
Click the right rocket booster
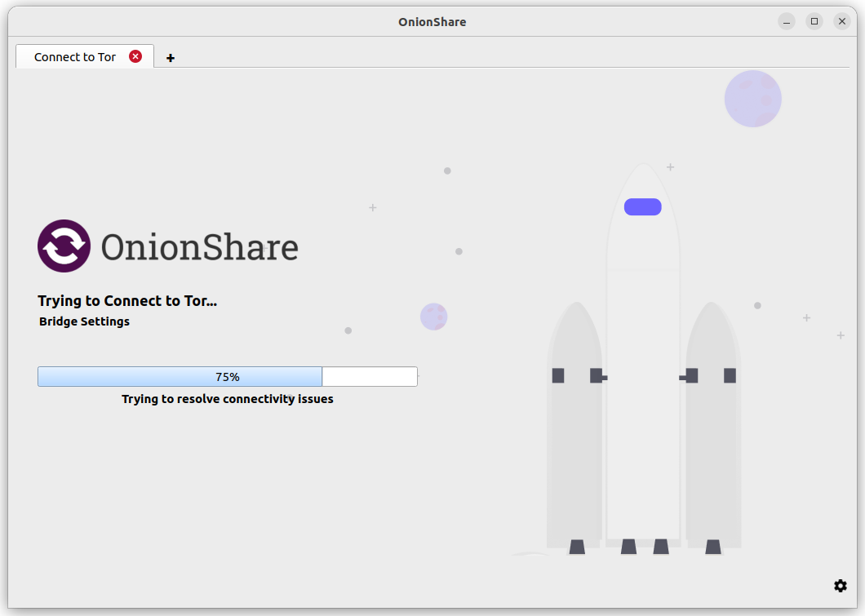point(712,424)
